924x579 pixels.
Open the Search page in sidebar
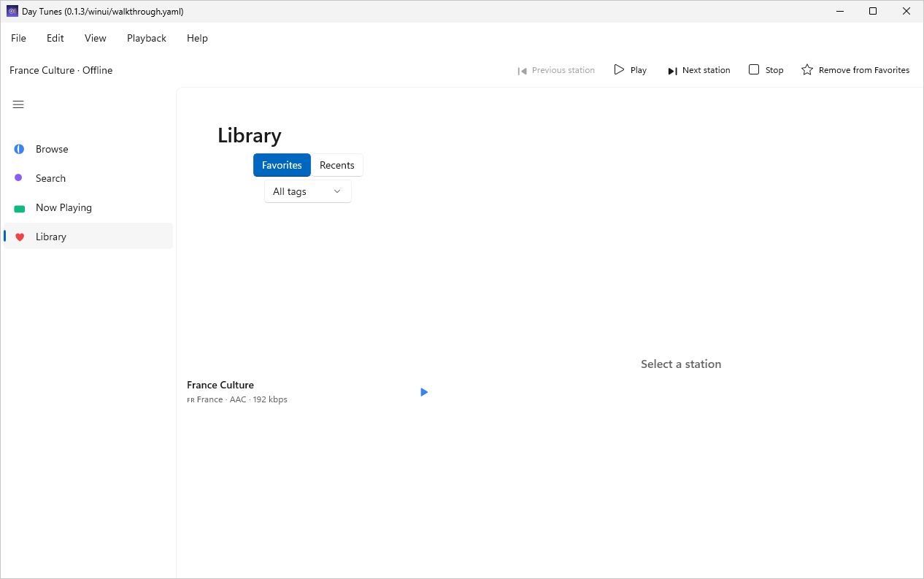88,178
